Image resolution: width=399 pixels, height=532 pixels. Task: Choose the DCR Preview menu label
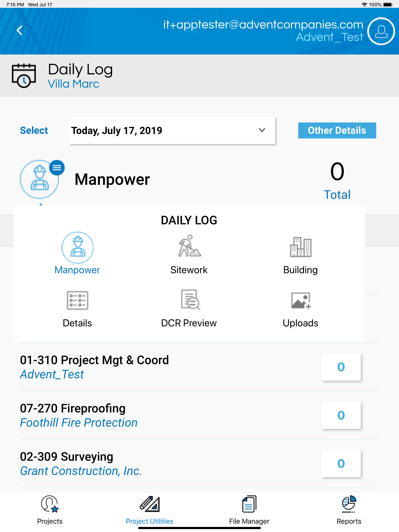coord(189,323)
